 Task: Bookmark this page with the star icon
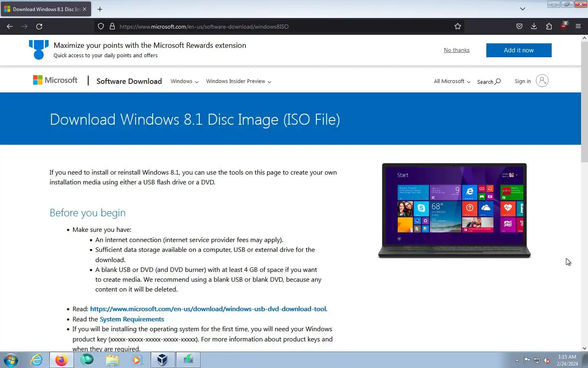[458, 27]
